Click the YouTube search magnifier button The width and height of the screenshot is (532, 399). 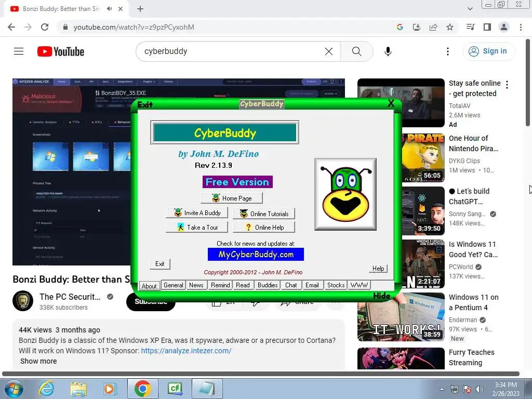point(356,51)
